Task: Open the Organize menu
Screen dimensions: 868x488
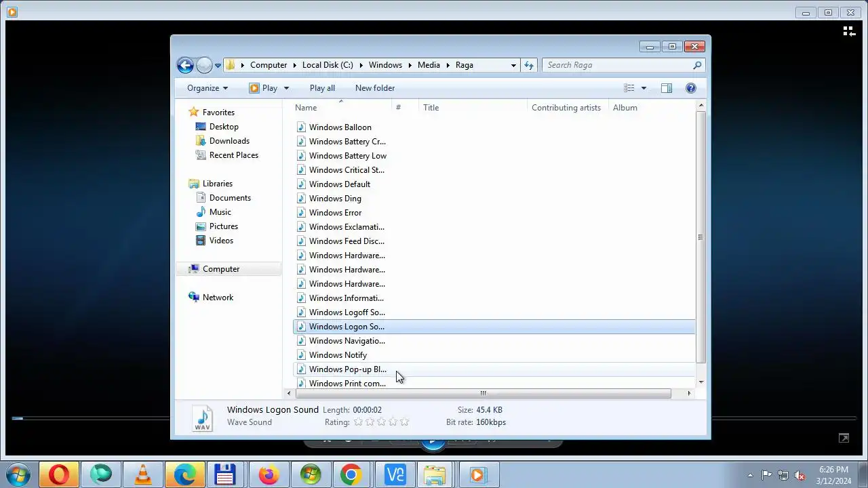Action: (208, 88)
